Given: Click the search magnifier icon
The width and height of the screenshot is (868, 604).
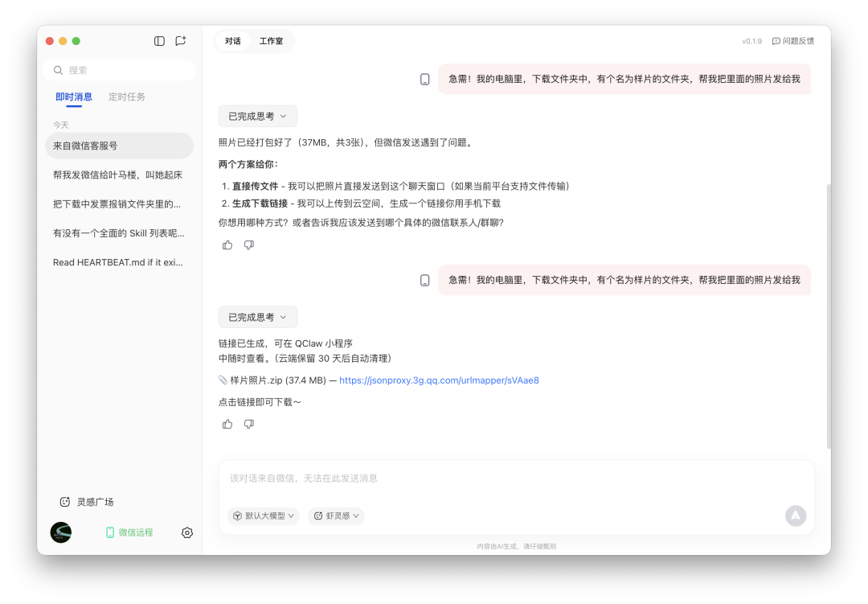Looking at the screenshot, I should 58,70.
